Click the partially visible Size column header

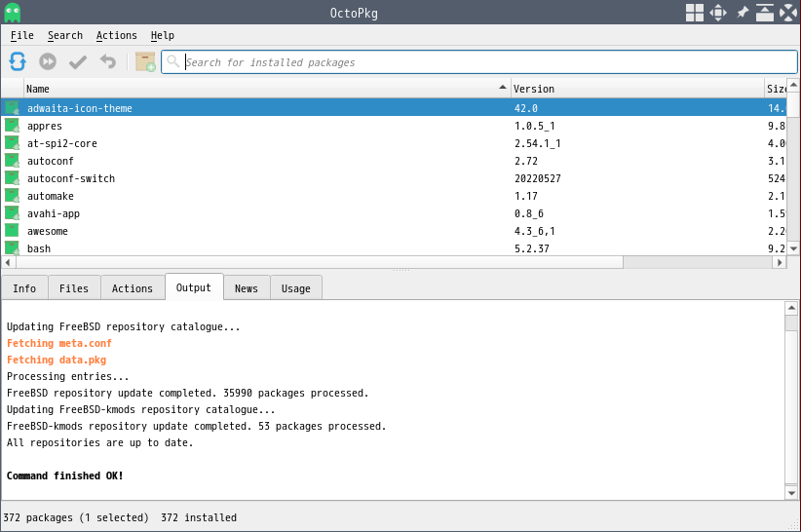776,89
